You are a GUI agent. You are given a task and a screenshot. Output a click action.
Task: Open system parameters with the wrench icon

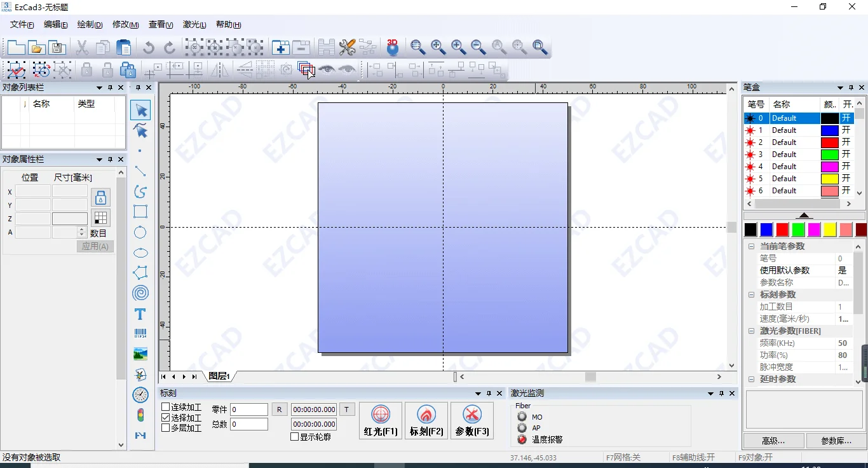coord(347,47)
